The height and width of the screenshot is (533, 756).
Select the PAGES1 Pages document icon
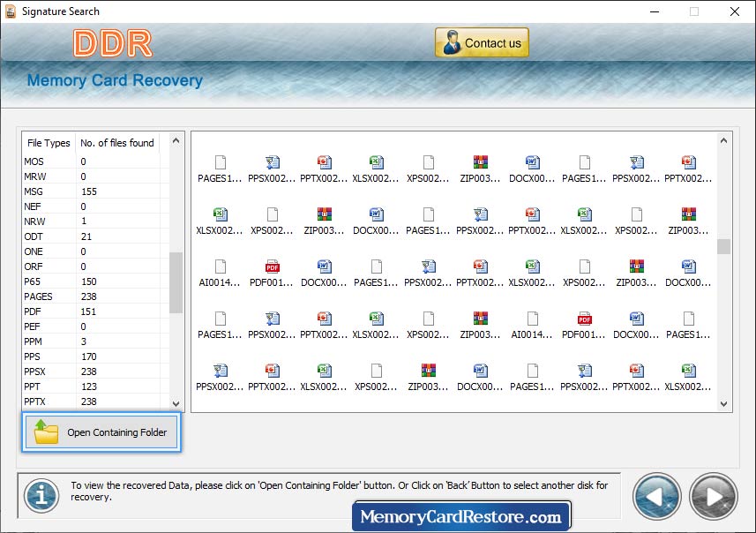click(220, 161)
